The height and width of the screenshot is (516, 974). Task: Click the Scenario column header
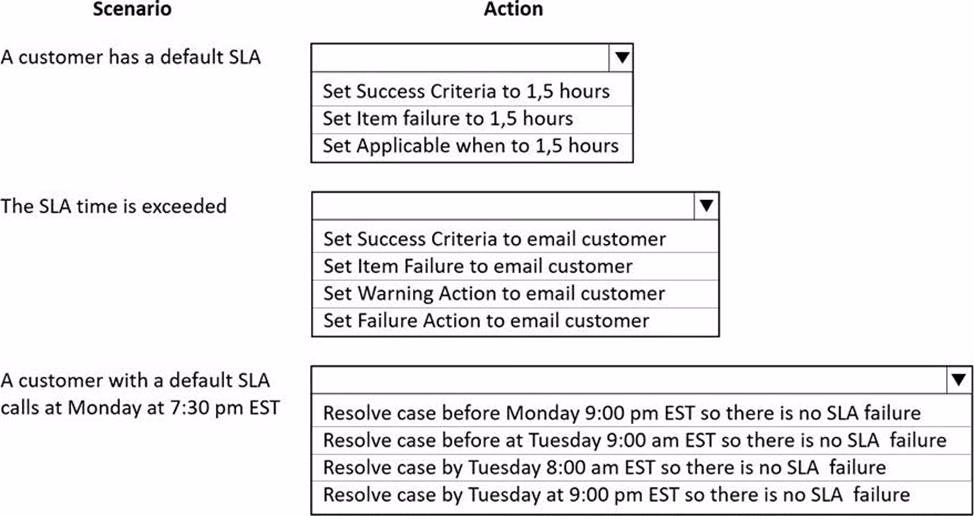click(131, 10)
